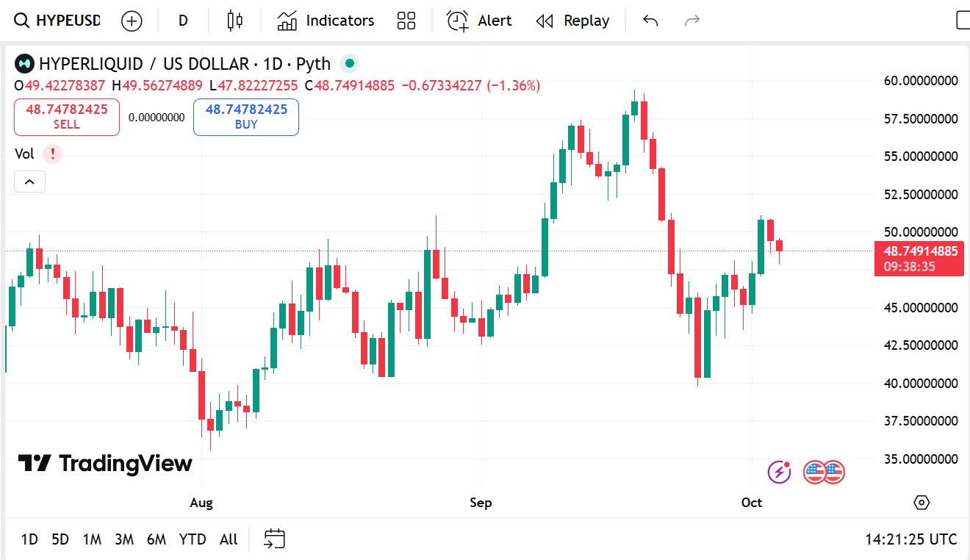Click the purple lightning events icon
970x560 pixels.
[x=779, y=472]
